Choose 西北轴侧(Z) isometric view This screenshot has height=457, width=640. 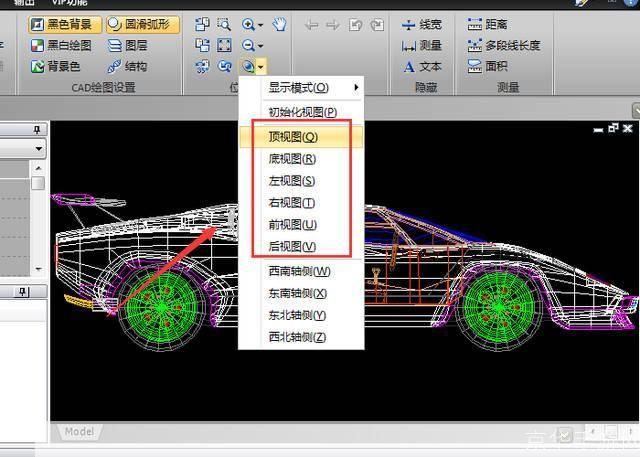tap(301, 337)
